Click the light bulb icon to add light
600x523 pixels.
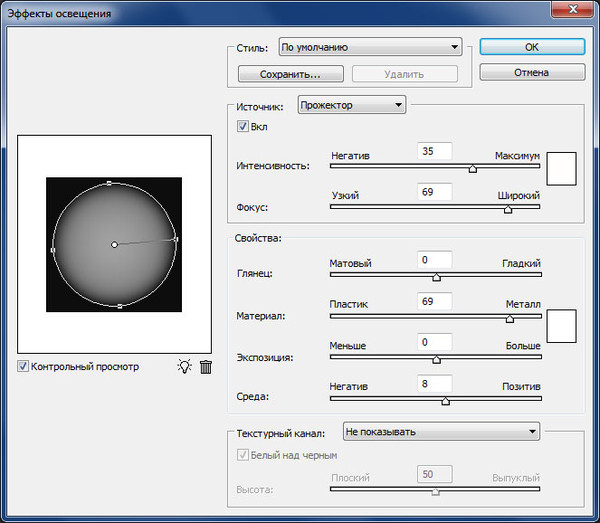(x=184, y=367)
